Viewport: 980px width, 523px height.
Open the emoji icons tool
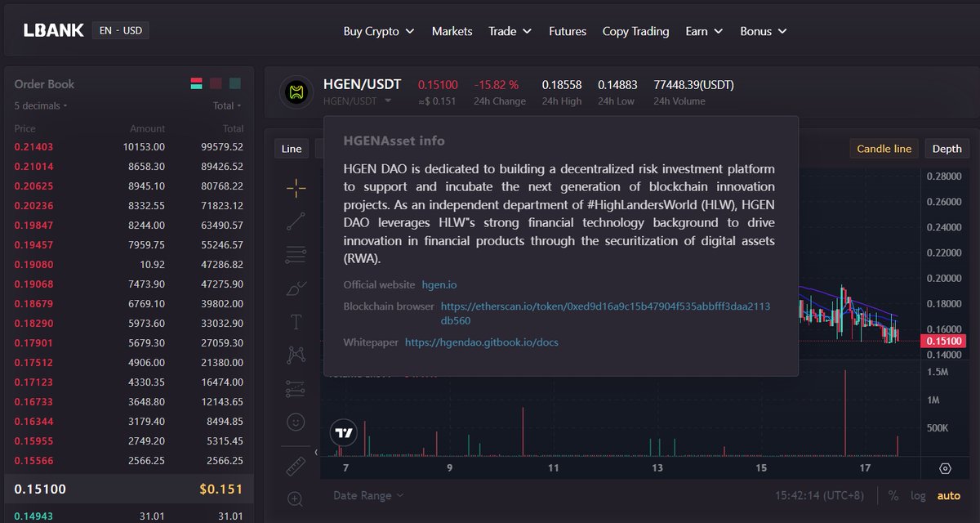click(x=296, y=422)
